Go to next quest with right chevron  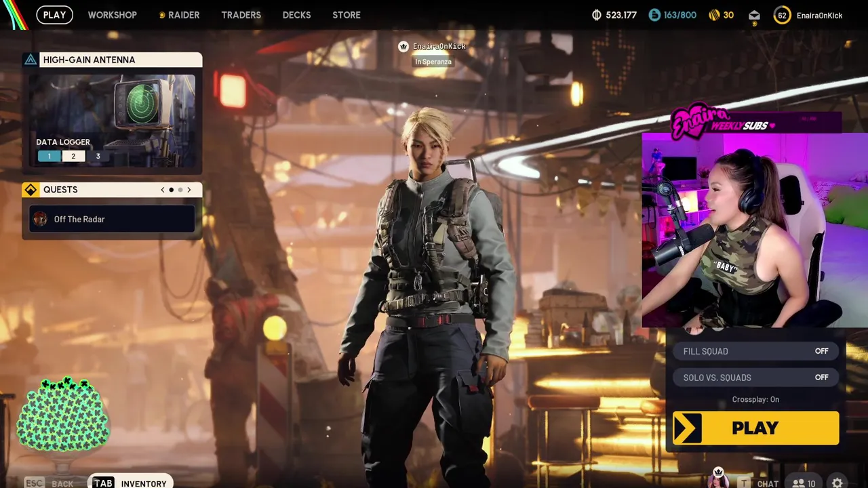pos(189,190)
